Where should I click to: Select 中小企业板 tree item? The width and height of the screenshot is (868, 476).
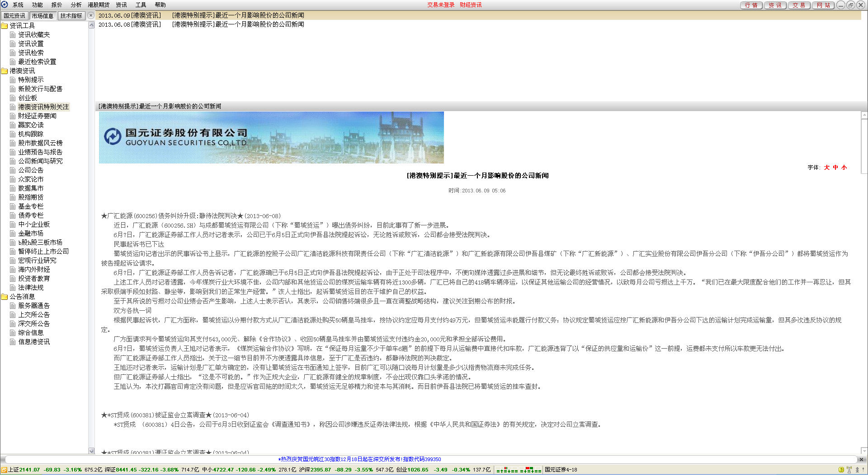[x=34, y=224]
